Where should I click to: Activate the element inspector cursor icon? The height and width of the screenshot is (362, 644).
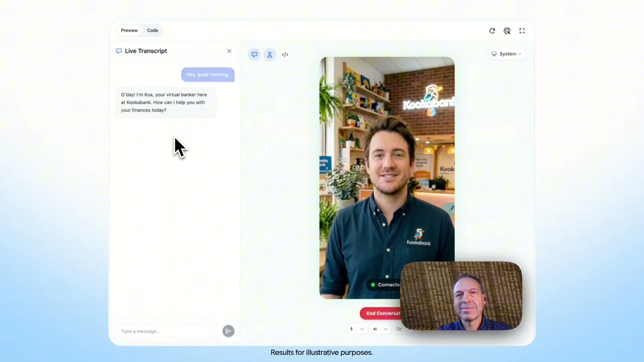[x=507, y=31]
